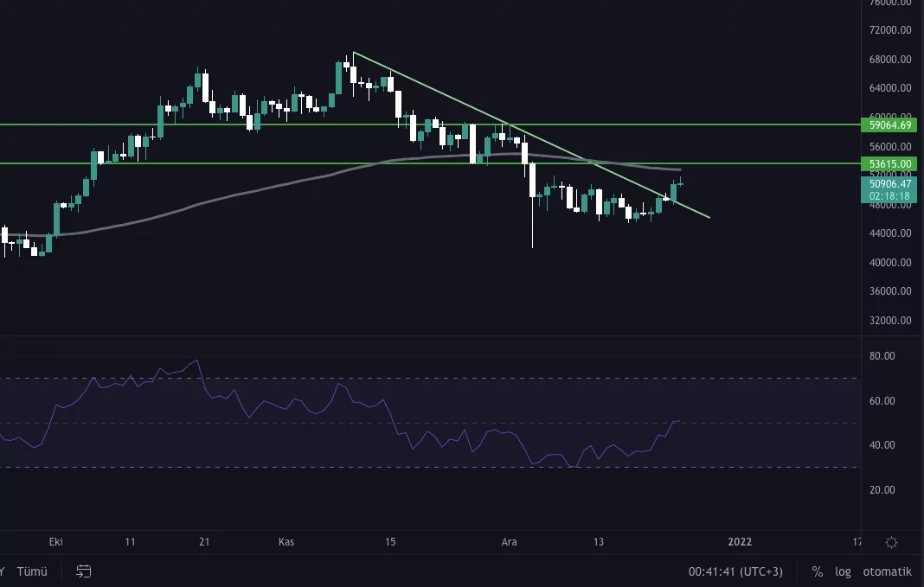Click the RSI 40.00 axis label

pos(882,444)
